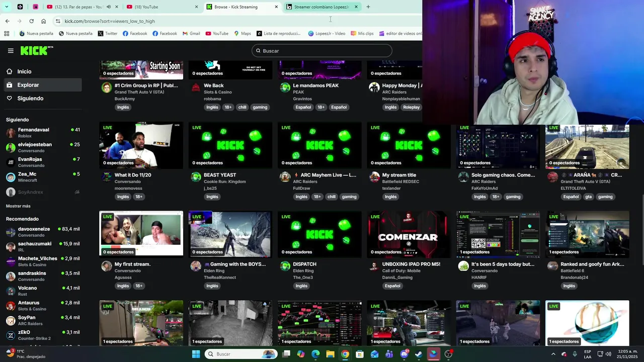
Task: Open browser apps grid icon
Action: pyautogui.click(x=7, y=34)
